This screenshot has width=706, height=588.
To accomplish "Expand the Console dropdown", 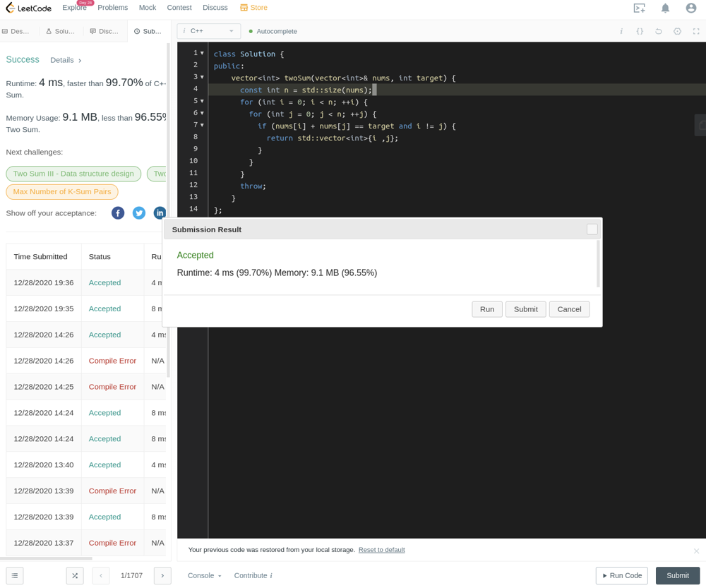I will [205, 575].
